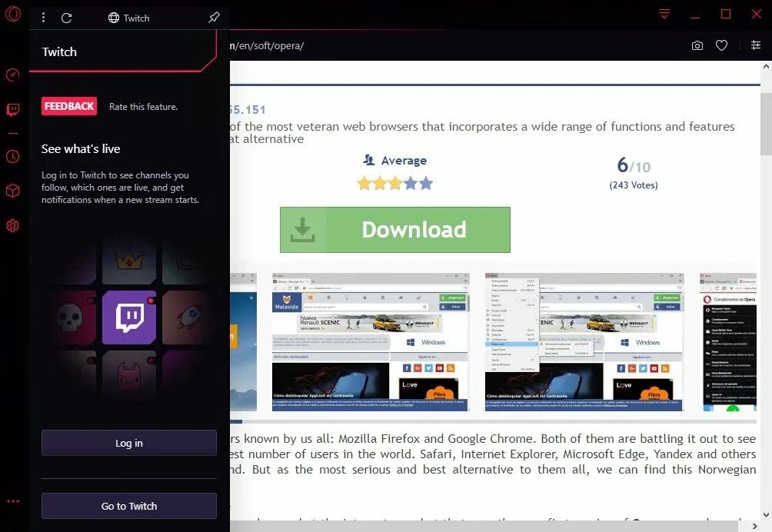The image size is (772, 532).
Task: Click the Go to Twitch button
Action: click(129, 506)
